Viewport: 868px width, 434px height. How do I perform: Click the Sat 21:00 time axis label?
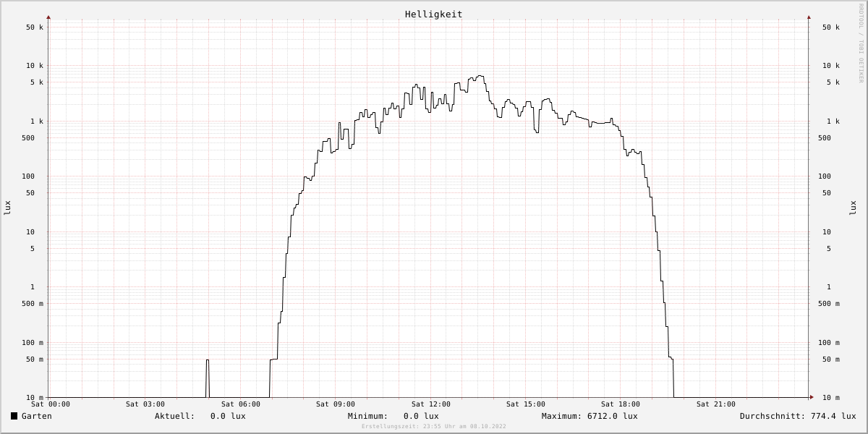coord(716,404)
